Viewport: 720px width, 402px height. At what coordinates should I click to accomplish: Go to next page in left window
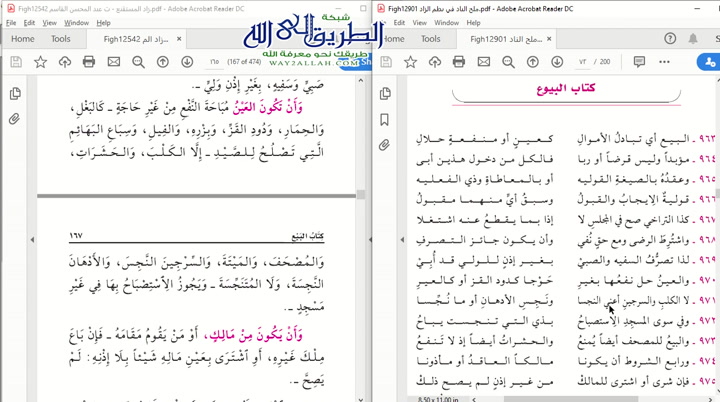(x=187, y=62)
